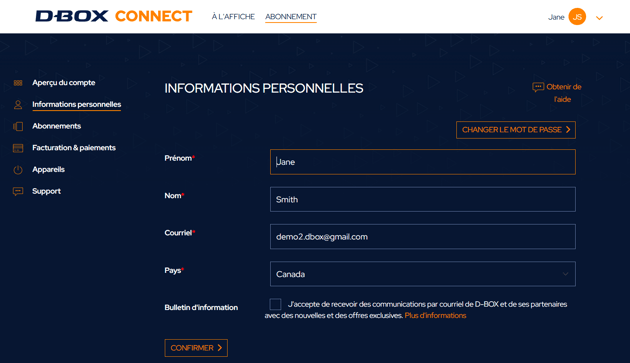Click the Obtenir de l'aide chat bubble icon

(x=538, y=87)
